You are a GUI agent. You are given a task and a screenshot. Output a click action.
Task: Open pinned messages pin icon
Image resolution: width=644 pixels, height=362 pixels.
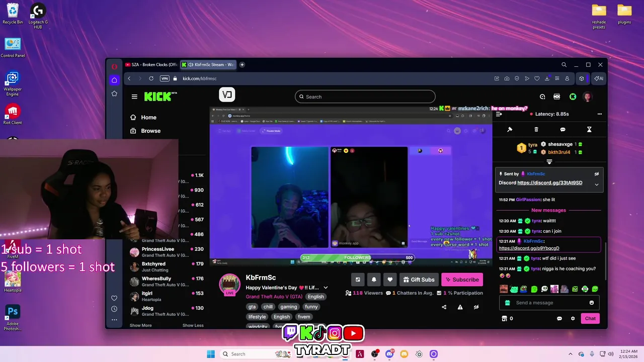tap(510, 130)
